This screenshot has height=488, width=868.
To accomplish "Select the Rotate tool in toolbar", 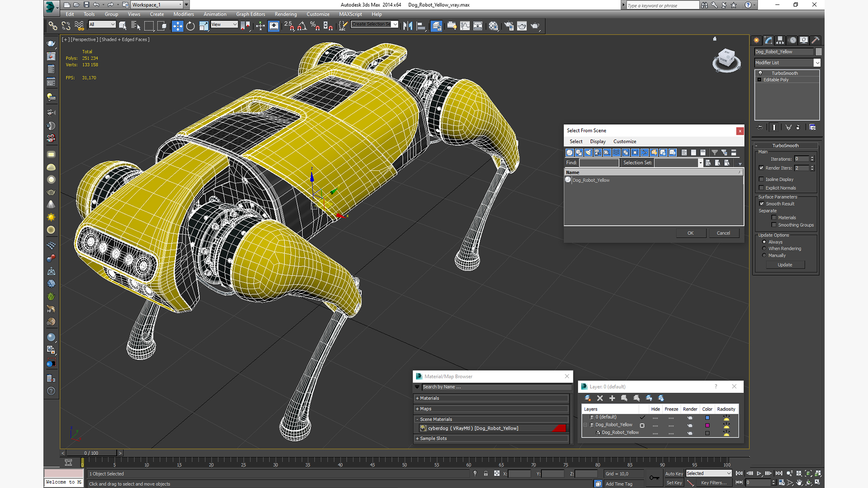I will [190, 26].
